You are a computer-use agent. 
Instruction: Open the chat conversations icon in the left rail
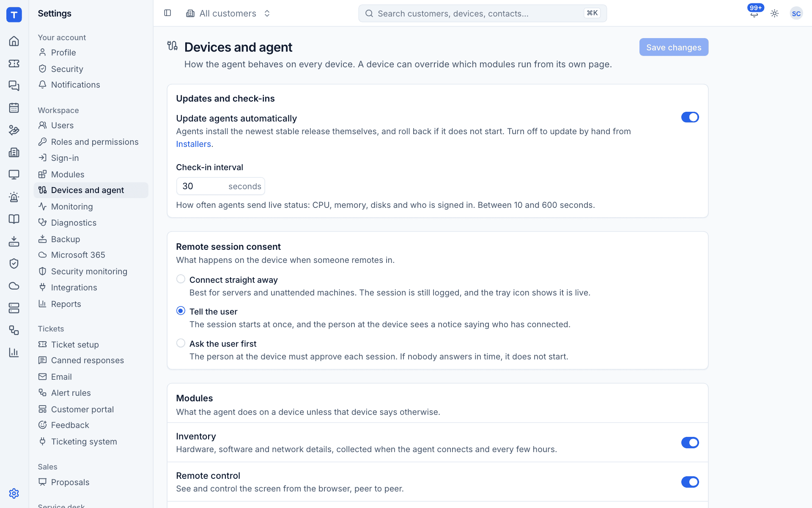point(14,86)
